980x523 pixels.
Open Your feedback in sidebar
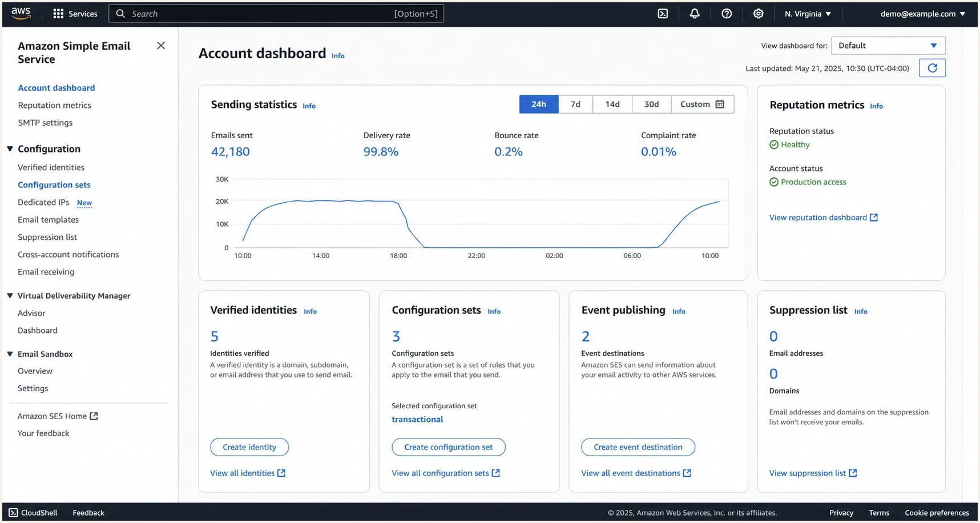click(x=43, y=433)
